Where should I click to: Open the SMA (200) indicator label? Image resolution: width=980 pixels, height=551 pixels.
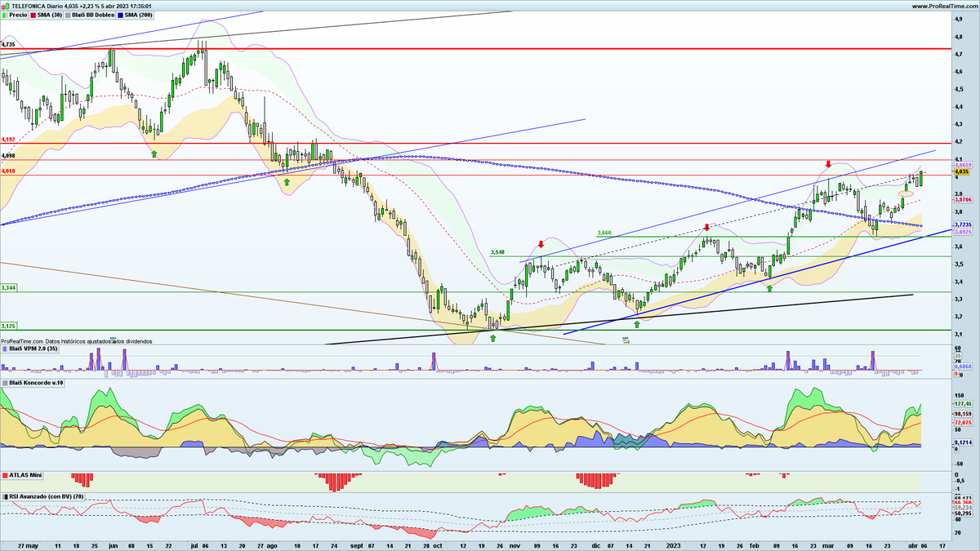coord(139,16)
